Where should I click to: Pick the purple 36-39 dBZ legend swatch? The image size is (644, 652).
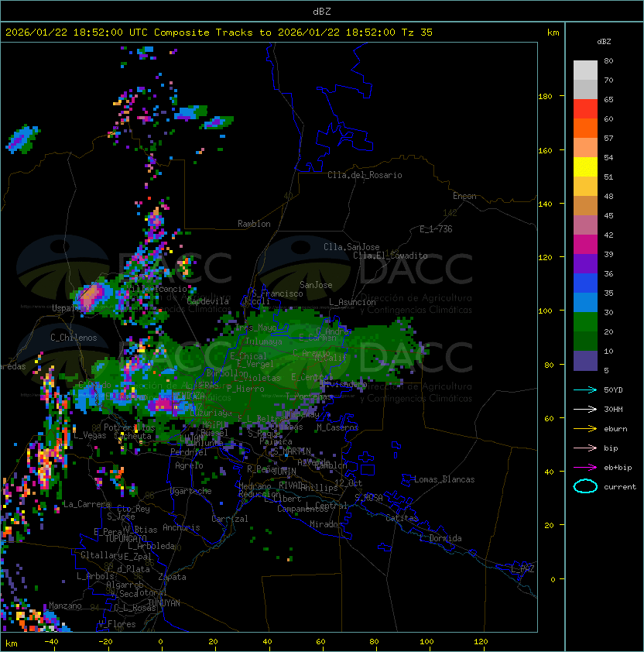click(x=585, y=264)
